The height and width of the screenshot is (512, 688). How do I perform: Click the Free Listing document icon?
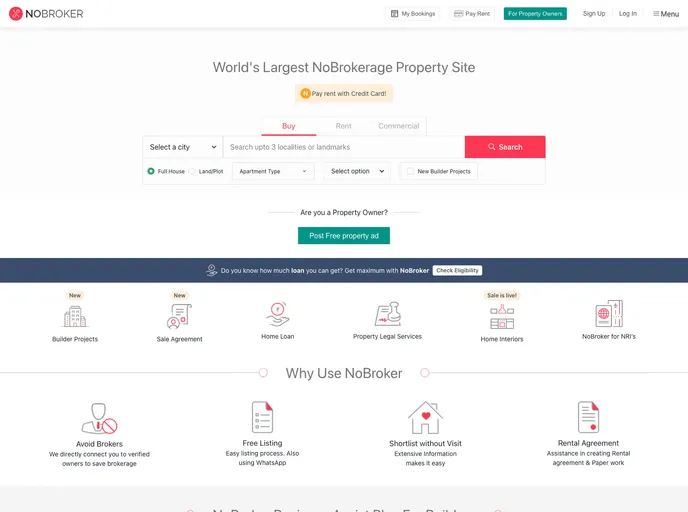262,417
